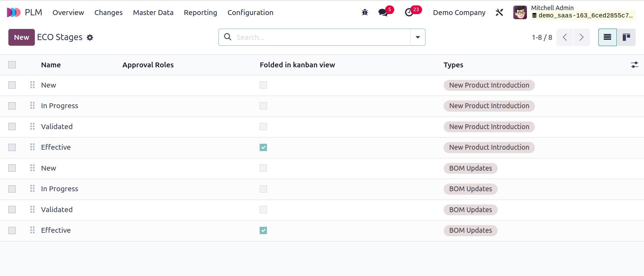Select the first New stage row checkbox
Screen dimensions: 644x276
point(12,85)
